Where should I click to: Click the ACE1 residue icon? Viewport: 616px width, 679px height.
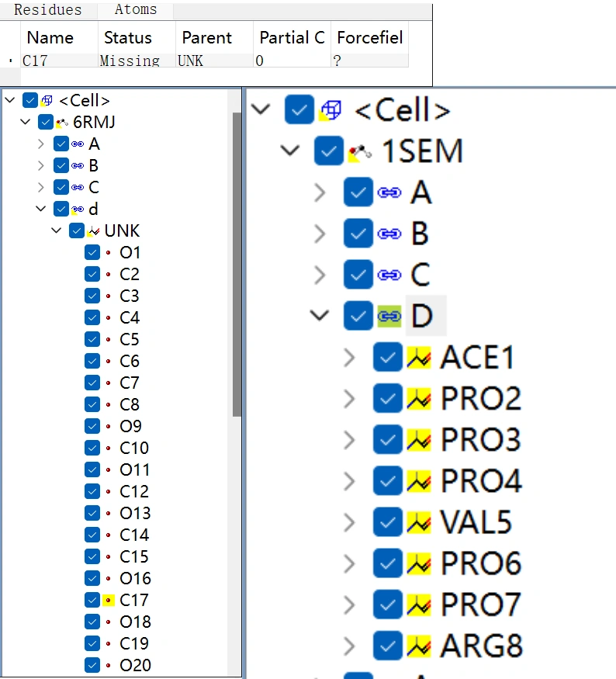[419, 357]
